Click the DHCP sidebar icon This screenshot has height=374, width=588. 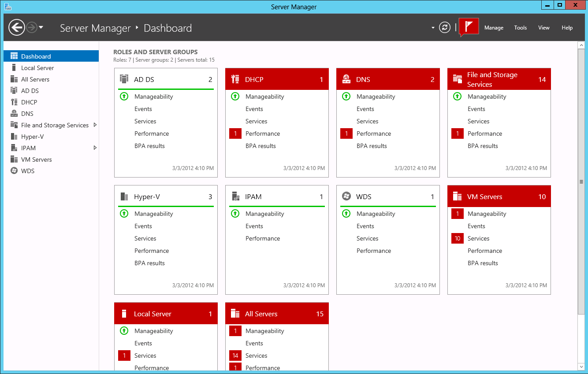tap(14, 102)
